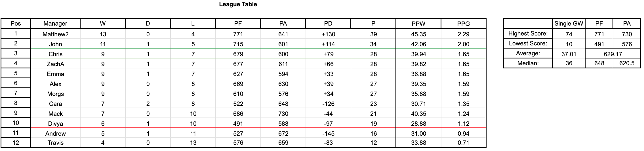The width and height of the screenshot is (644, 151).
Task: Select the Single GW header cell
Action: 569,24
